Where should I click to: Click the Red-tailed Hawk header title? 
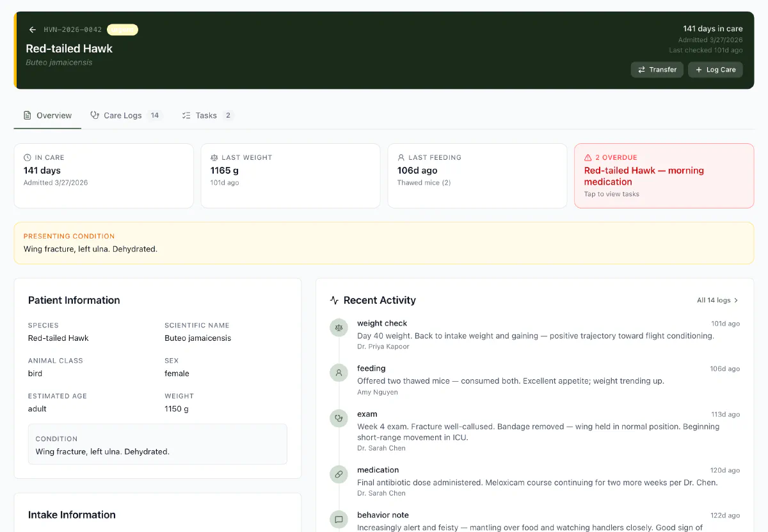pyautogui.click(x=69, y=49)
